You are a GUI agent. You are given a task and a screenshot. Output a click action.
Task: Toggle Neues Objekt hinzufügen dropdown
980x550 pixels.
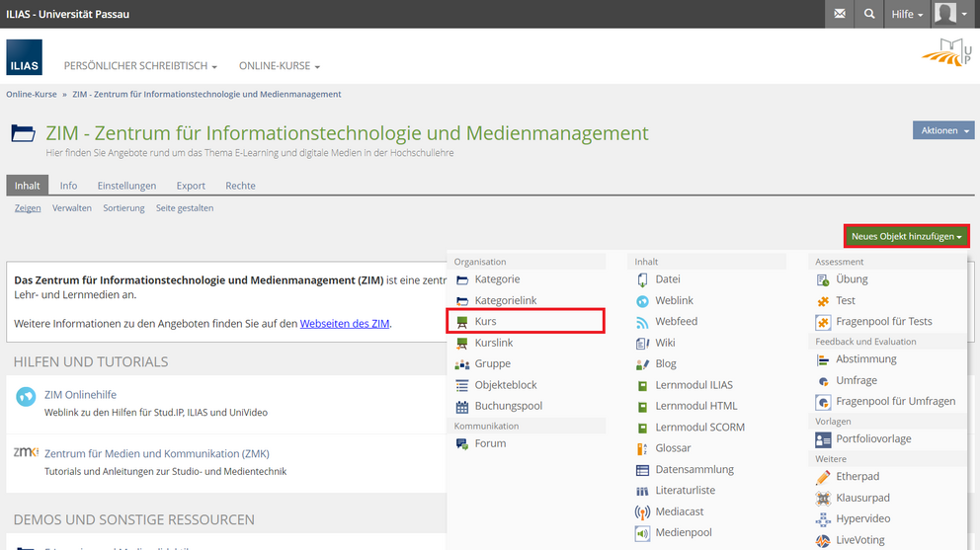tap(906, 236)
